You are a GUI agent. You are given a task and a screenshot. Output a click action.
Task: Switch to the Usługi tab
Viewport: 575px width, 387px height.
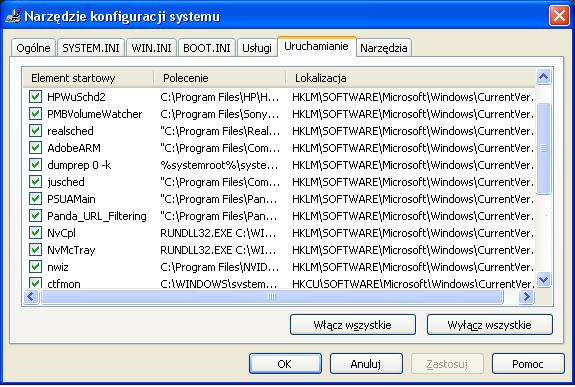point(257,48)
